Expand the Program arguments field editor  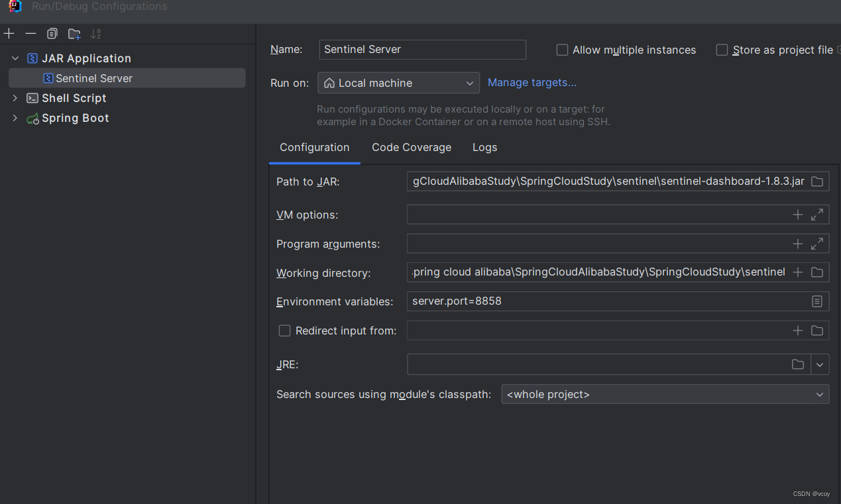(817, 244)
